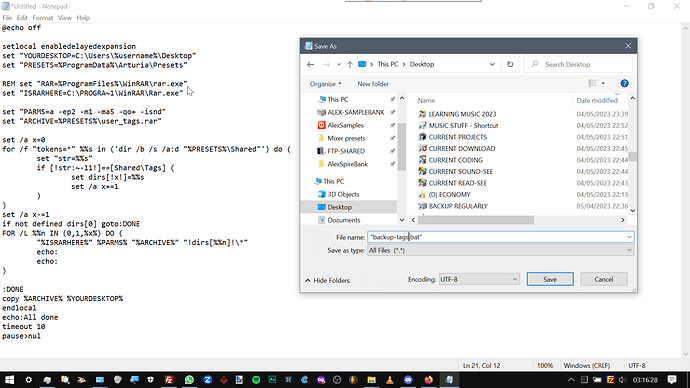
Task: Click This PC in address breadcrumb
Action: coord(387,64)
